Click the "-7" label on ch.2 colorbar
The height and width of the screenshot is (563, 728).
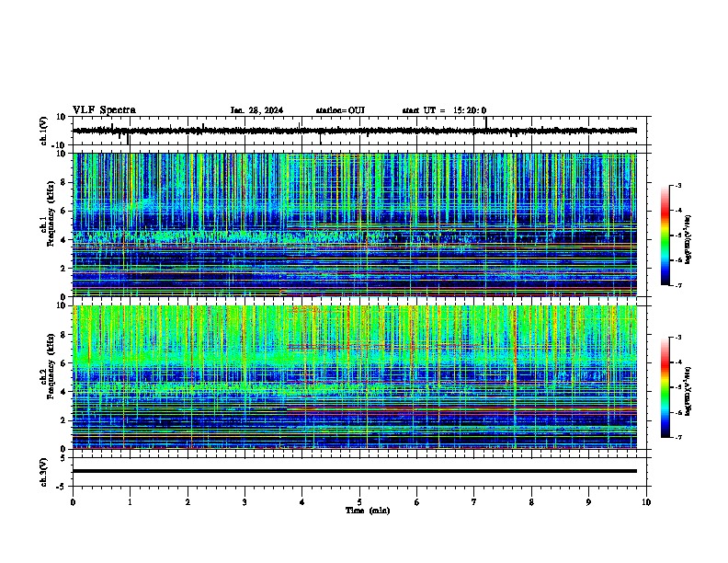678,437
